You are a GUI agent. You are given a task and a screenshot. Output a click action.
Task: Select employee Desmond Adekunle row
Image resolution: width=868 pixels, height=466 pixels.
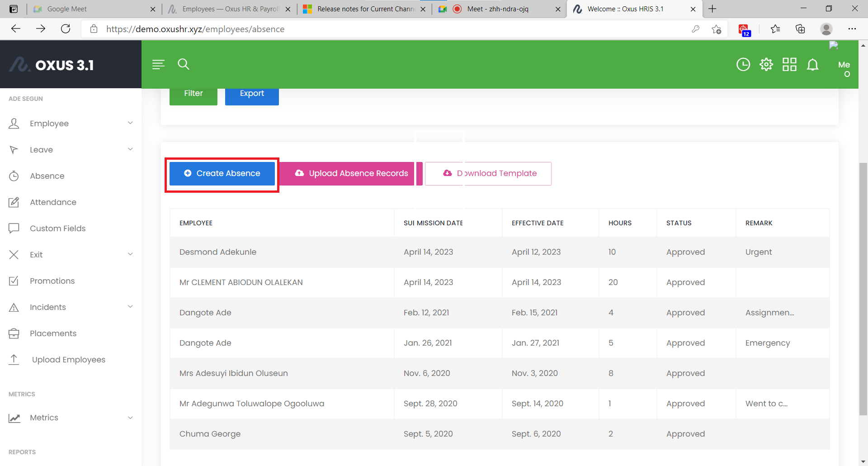(x=500, y=252)
